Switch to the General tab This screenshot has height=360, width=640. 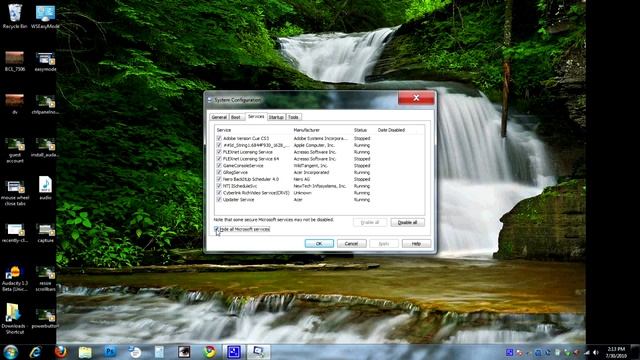click(219, 117)
